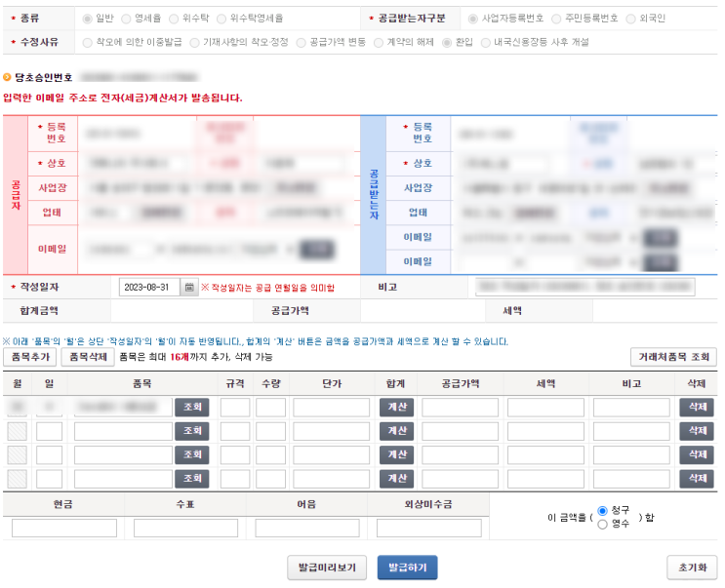Click the 현금 amount input
Image resolution: width=725 pixels, height=588 pixels.
tap(64, 528)
